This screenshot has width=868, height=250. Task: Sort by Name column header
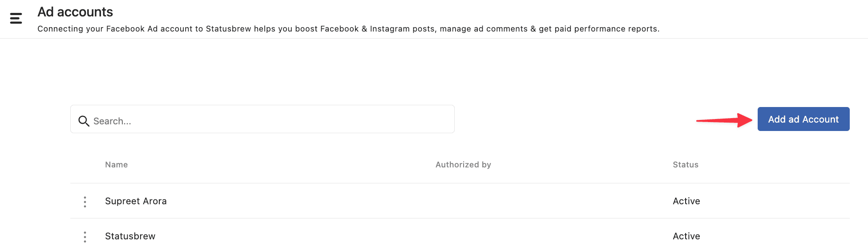point(117,165)
